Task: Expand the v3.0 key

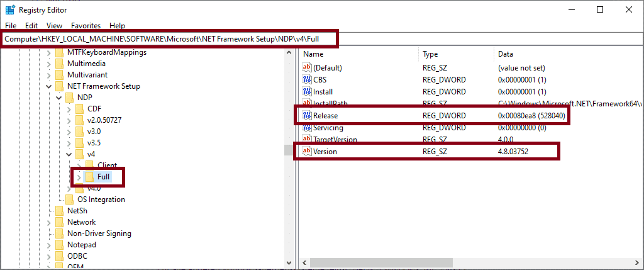Action: [x=69, y=132]
